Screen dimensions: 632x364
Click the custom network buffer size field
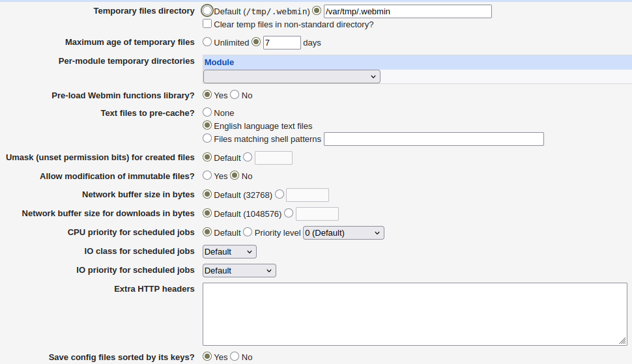tap(308, 195)
